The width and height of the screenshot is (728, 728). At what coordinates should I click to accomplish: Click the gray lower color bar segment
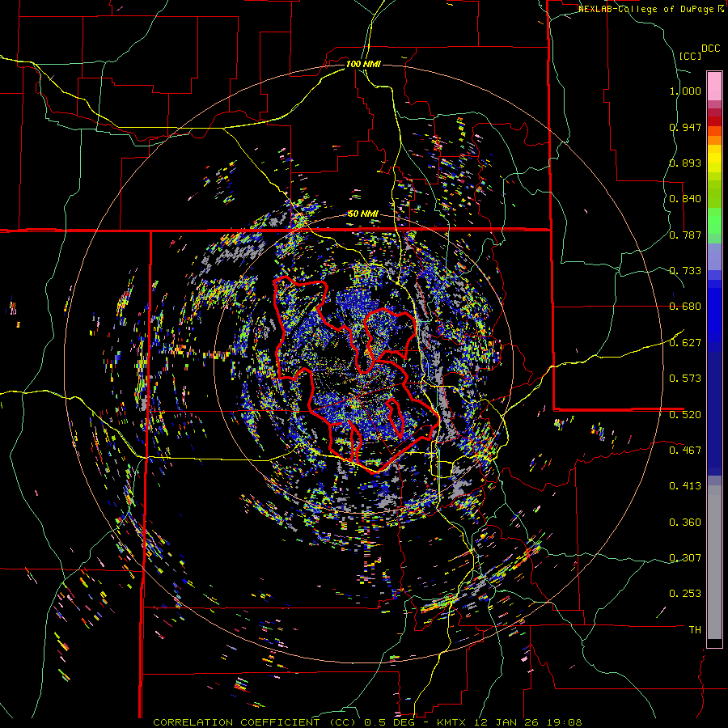(x=714, y=562)
